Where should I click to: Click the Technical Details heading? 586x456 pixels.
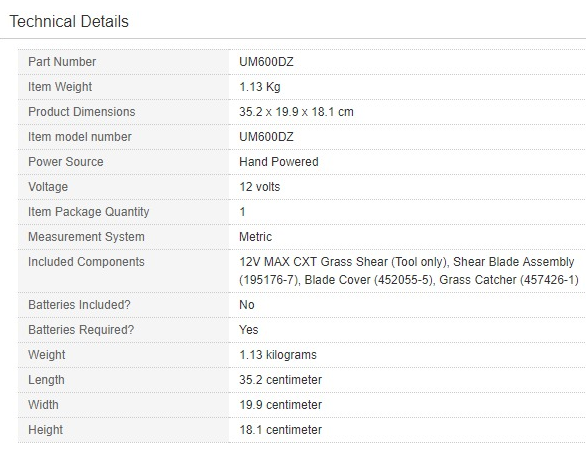69,21
